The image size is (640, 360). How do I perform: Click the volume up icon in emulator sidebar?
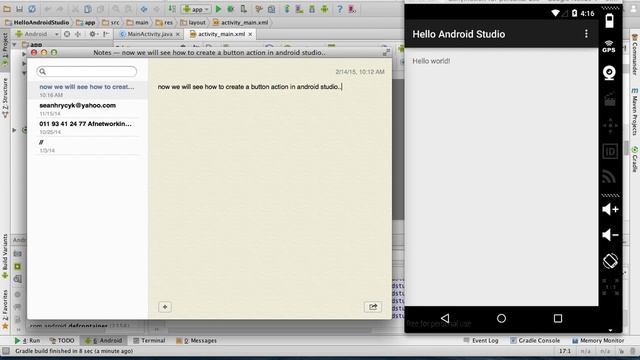tap(610, 209)
